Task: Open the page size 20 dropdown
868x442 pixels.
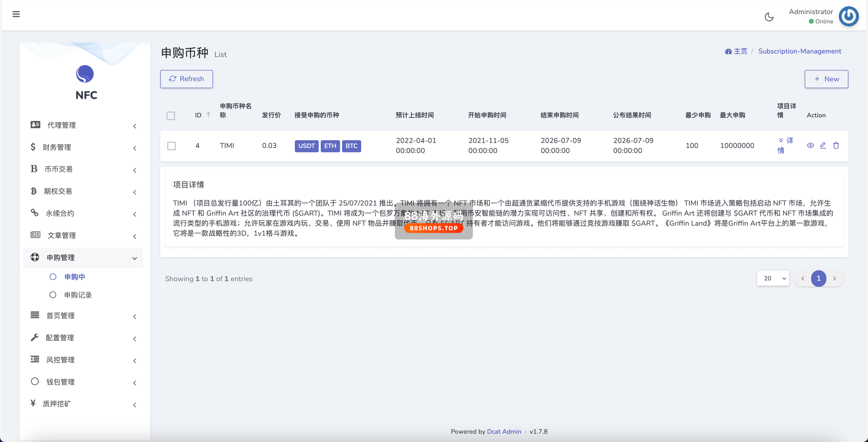Action: pyautogui.click(x=773, y=278)
